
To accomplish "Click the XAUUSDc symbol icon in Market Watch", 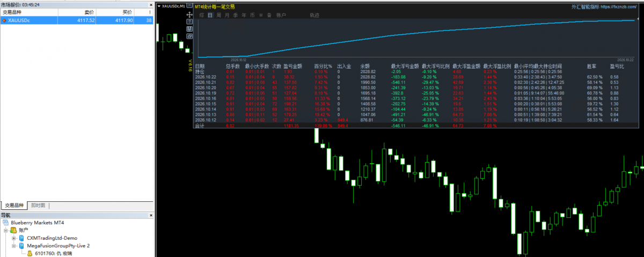I will pyautogui.click(x=4, y=20).
